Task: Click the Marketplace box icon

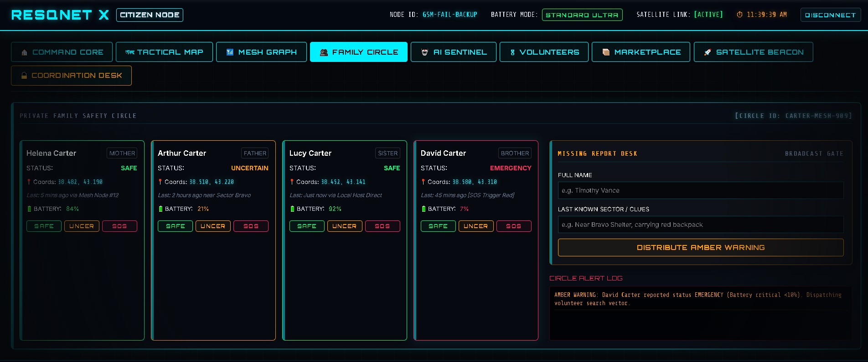Action: point(606,52)
